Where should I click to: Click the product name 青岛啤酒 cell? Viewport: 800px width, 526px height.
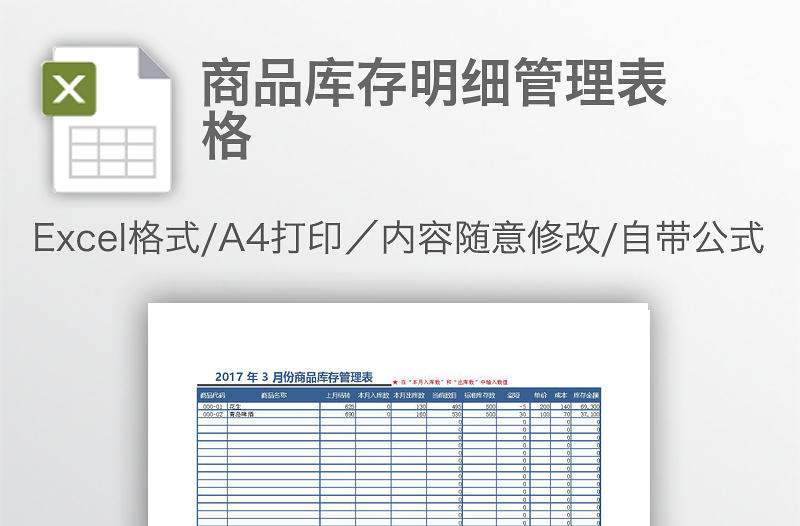[273, 414]
